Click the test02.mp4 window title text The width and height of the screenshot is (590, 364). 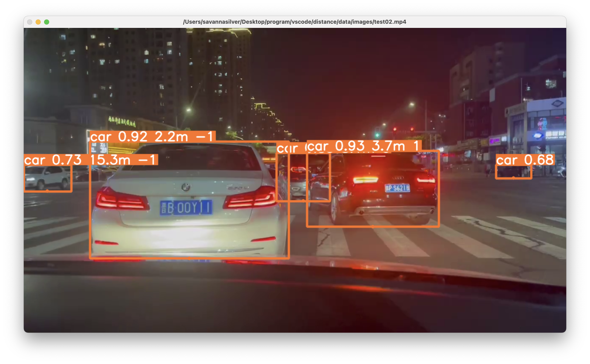point(295,22)
